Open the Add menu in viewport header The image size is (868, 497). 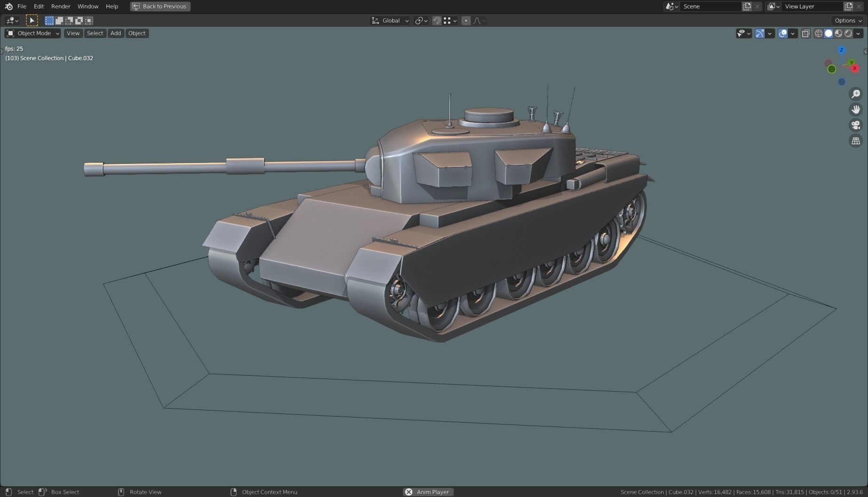click(x=116, y=33)
